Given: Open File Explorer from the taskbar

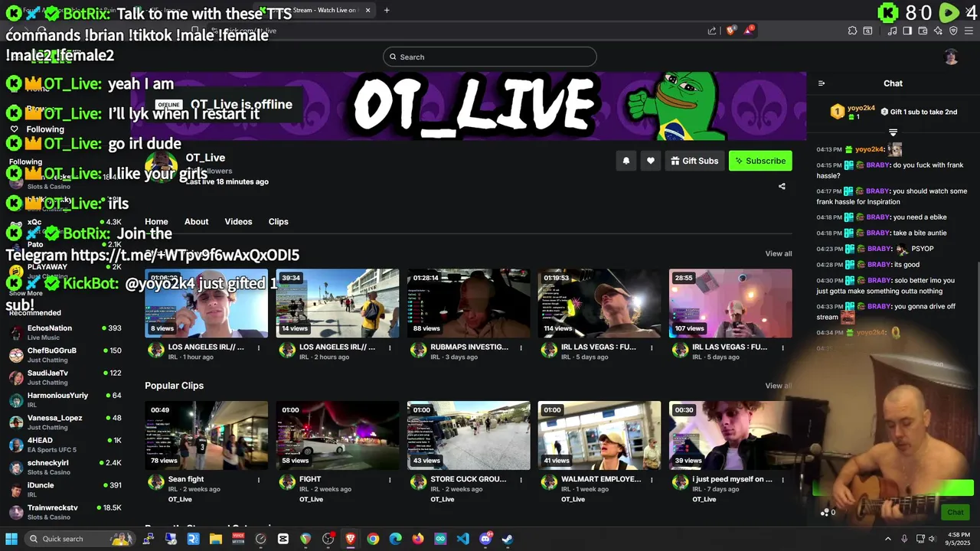Looking at the screenshot, I should 216,539.
